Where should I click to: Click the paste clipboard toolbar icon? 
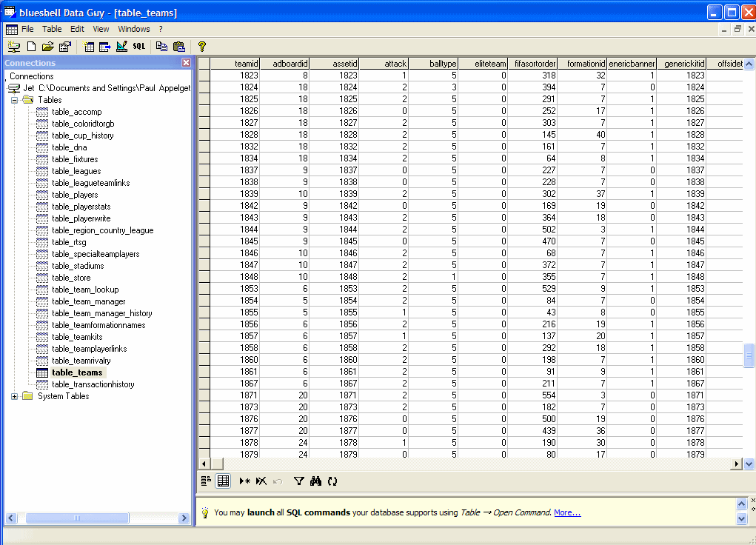(178, 47)
